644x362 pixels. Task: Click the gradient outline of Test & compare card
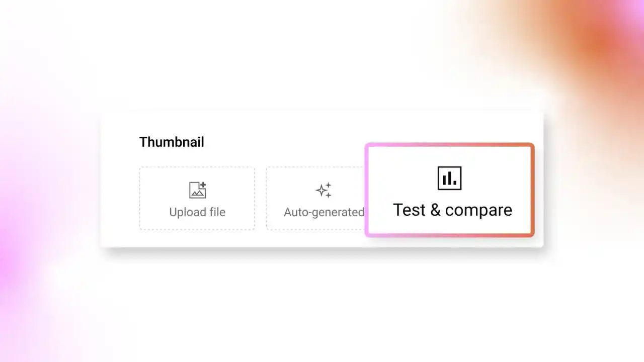(449, 145)
